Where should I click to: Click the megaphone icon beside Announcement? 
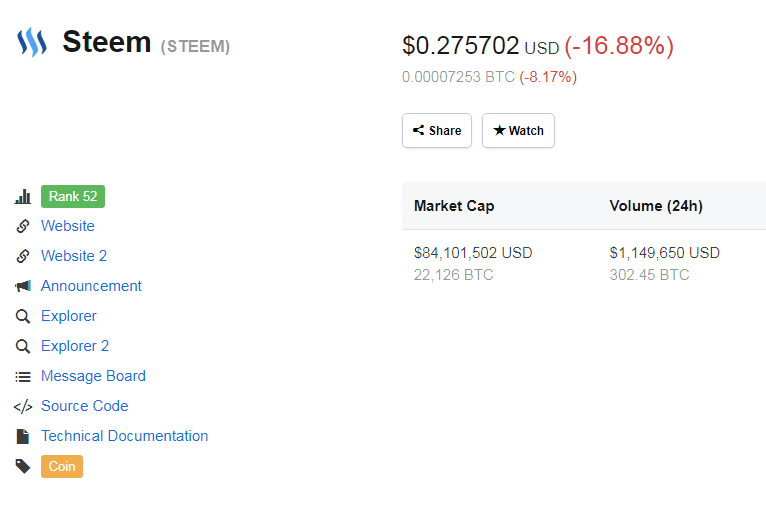(x=23, y=286)
